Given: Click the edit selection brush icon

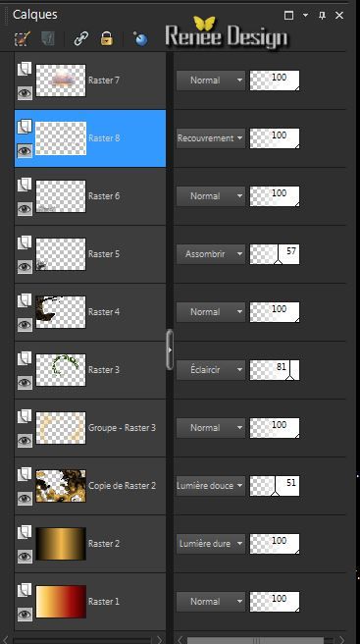Looking at the screenshot, I should [23, 39].
